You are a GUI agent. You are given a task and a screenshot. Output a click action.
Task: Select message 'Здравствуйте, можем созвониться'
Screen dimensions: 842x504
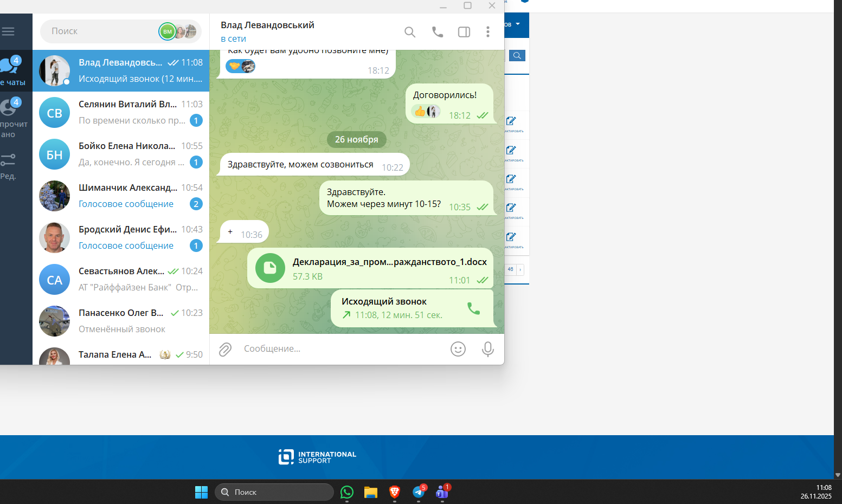click(x=300, y=165)
